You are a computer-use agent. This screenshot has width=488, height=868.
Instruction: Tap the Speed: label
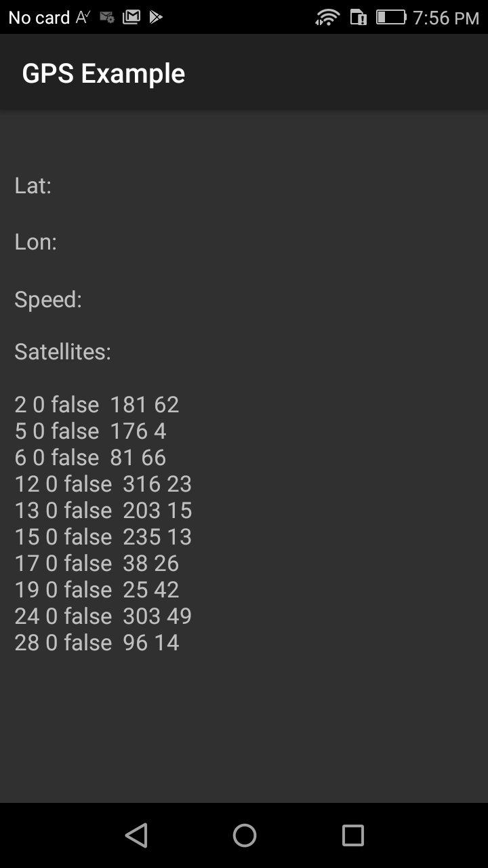[48, 299]
